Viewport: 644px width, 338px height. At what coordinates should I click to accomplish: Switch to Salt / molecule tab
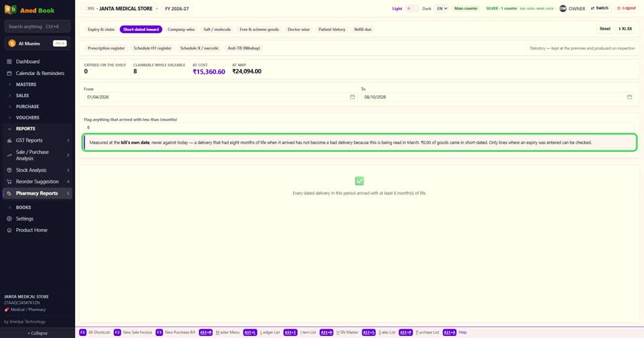click(217, 30)
